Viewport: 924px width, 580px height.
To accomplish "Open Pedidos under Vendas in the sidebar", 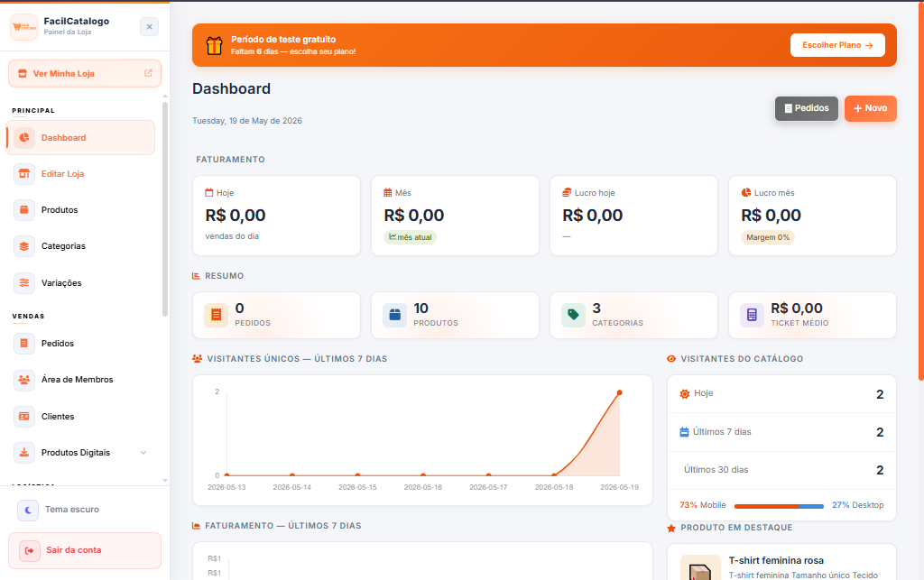I will (80, 344).
